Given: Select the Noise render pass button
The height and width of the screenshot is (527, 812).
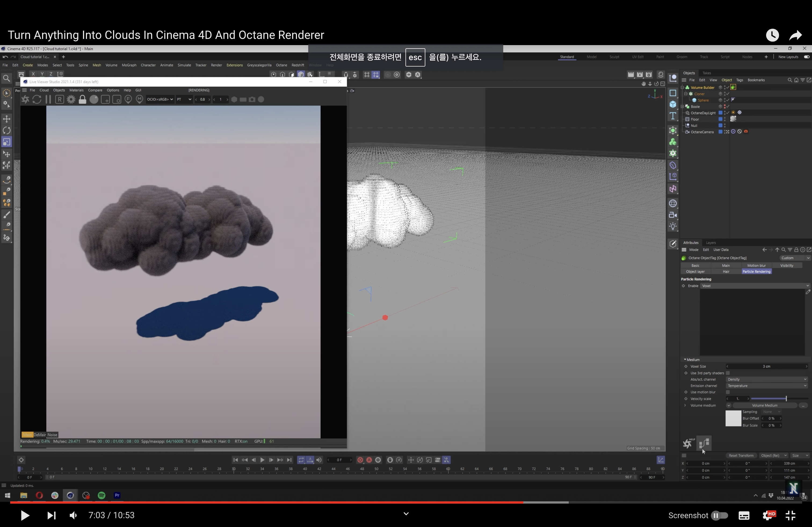Looking at the screenshot, I should [x=52, y=435].
